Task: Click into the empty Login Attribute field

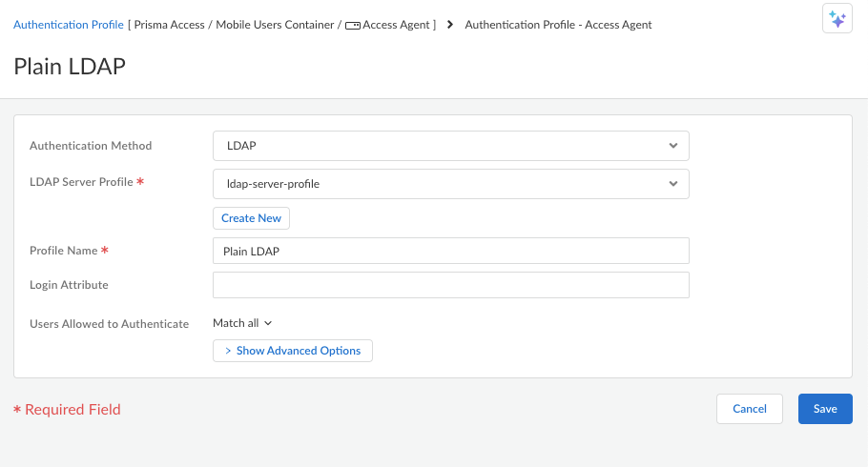Action: tap(450, 285)
